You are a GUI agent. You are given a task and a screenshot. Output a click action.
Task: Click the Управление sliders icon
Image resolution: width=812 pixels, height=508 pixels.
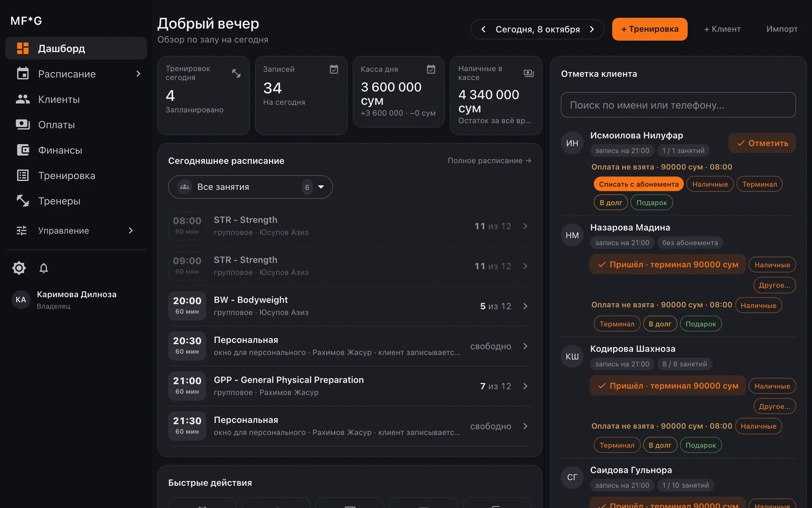(22, 231)
